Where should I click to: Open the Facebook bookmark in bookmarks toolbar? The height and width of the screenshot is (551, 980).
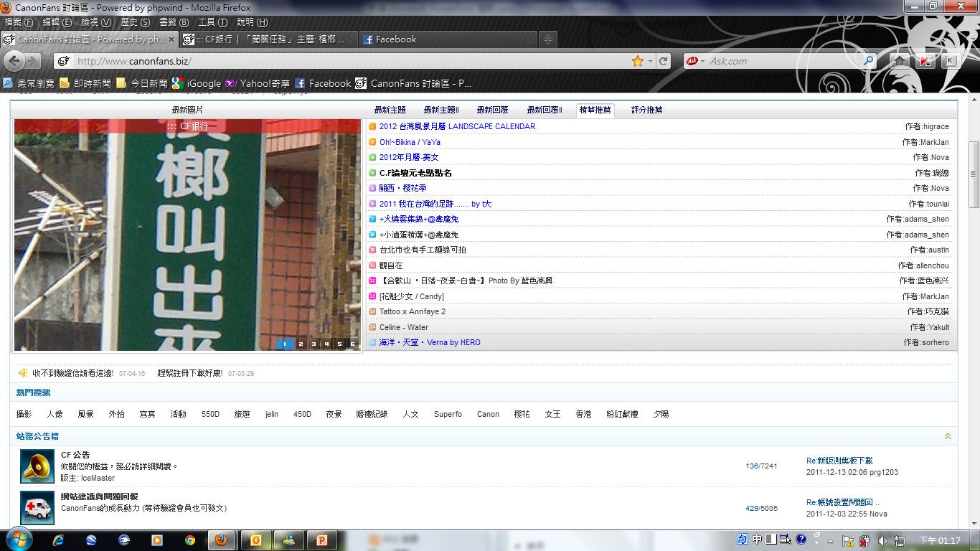323,83
